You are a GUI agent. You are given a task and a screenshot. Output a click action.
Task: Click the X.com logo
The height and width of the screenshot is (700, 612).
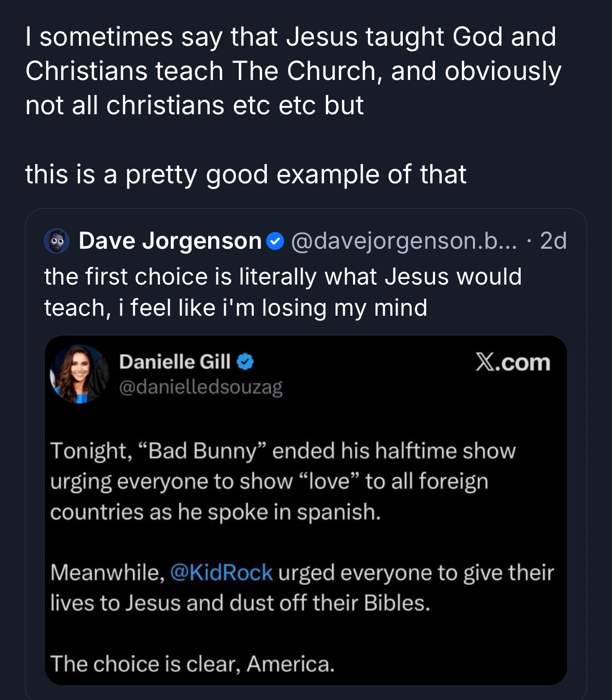pos(512,362)
